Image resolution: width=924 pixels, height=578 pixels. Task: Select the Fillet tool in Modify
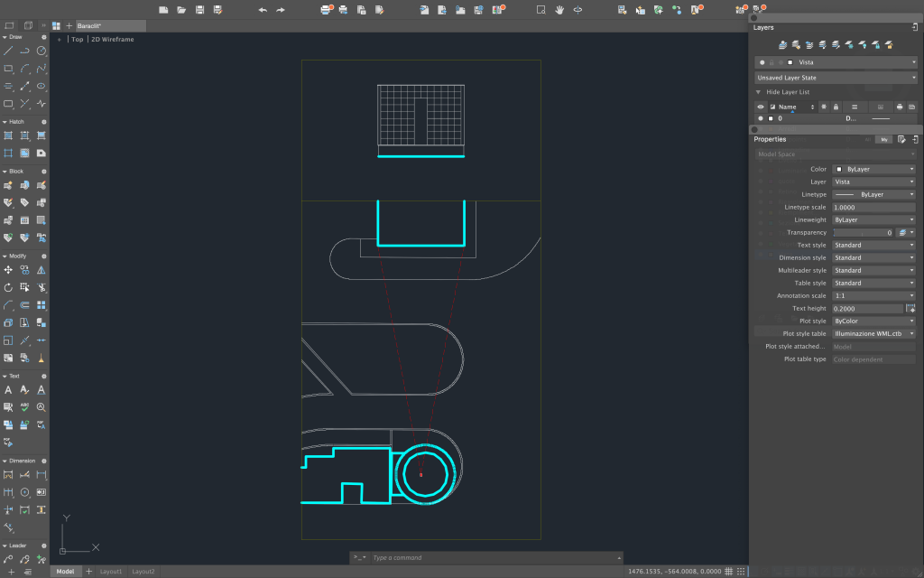click(x=8, y=305)
